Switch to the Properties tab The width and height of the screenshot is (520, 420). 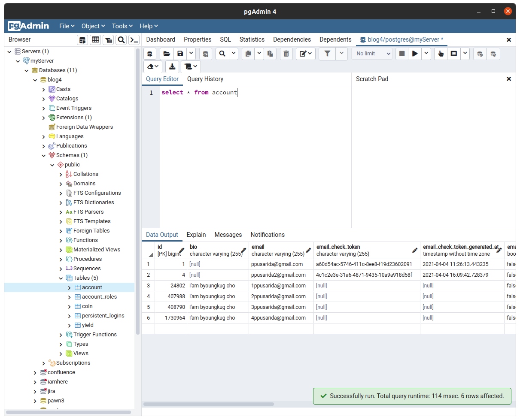198,39
